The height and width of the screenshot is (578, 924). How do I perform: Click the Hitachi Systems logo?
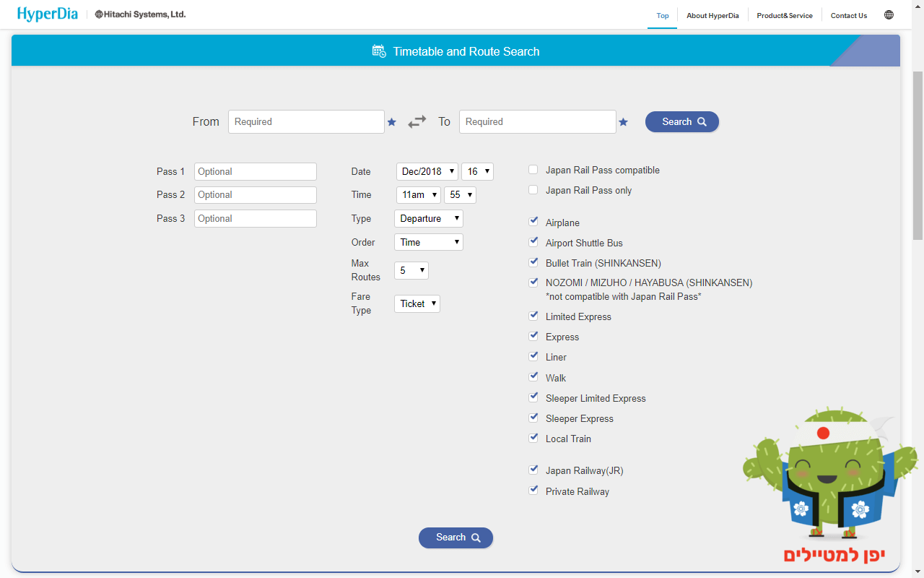tap(140, 14)
